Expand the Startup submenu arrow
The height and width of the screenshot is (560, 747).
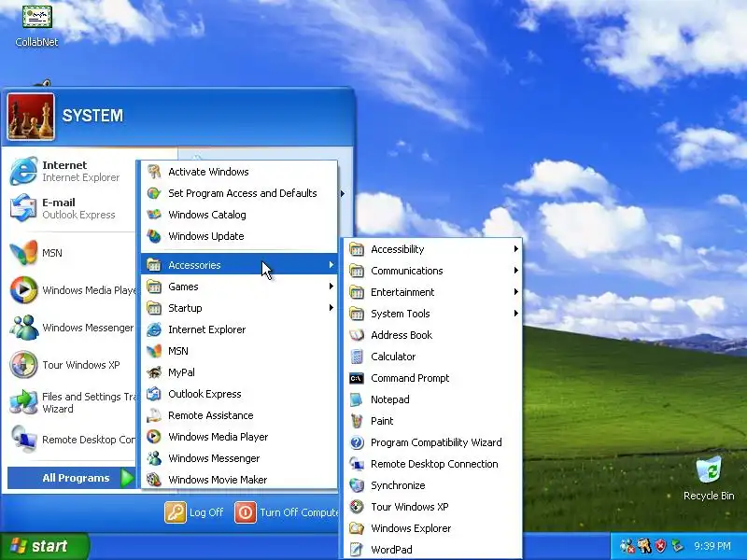[331, 308]
